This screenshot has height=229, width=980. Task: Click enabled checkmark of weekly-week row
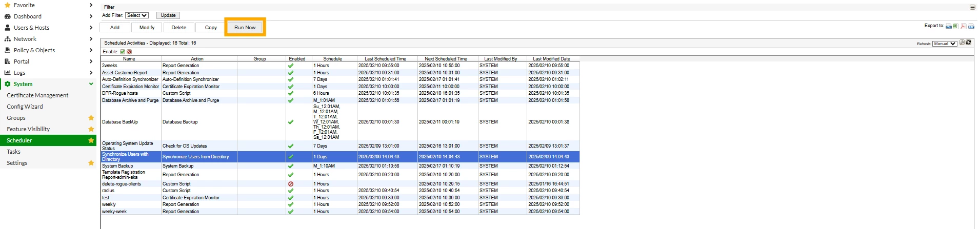pyautogui.click(x=291, y=212)
